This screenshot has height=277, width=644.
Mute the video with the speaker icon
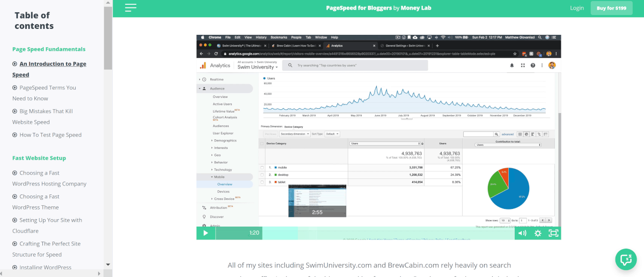(522, 233)
